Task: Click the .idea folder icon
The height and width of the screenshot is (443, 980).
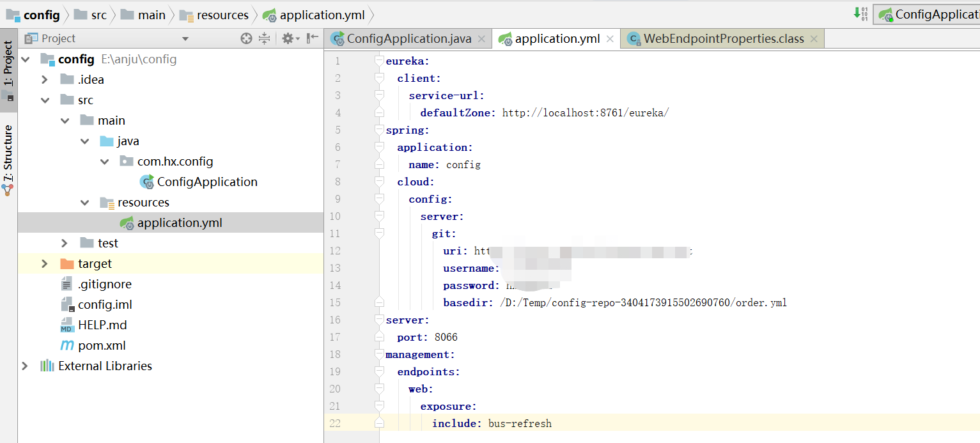Action: (x=66, y=80)
